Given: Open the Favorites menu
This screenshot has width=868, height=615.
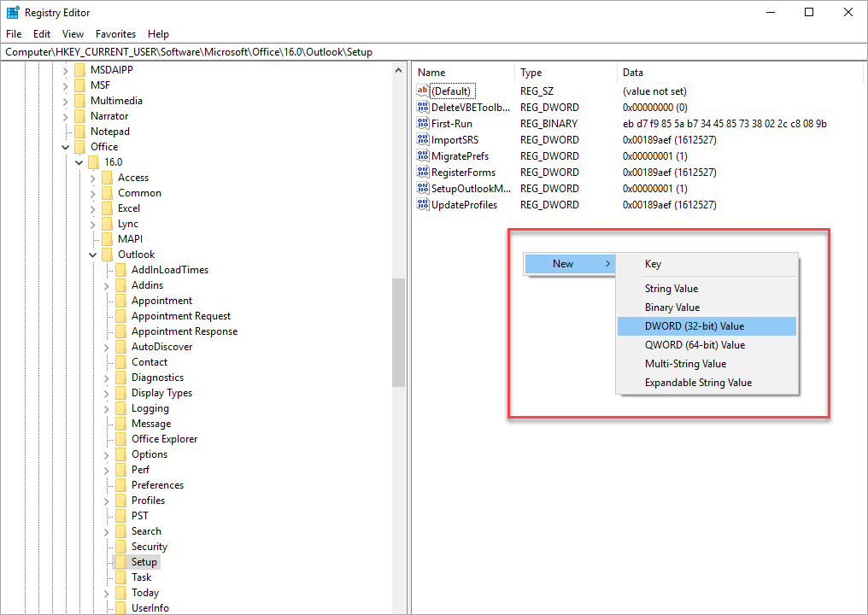Looking at the screenshot, I should tap(115, 34).
